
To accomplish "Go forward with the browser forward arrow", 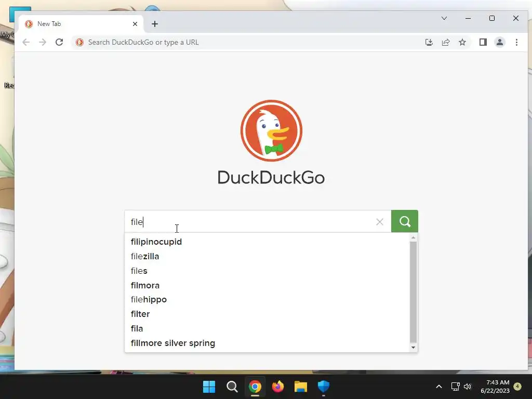I will coord(43,43).
